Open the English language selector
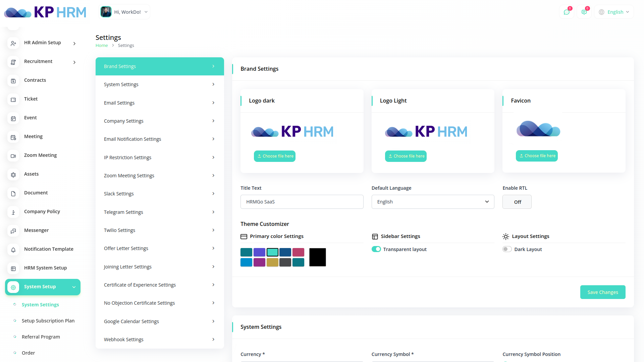644x362 pixels. [x=614, y=12]
